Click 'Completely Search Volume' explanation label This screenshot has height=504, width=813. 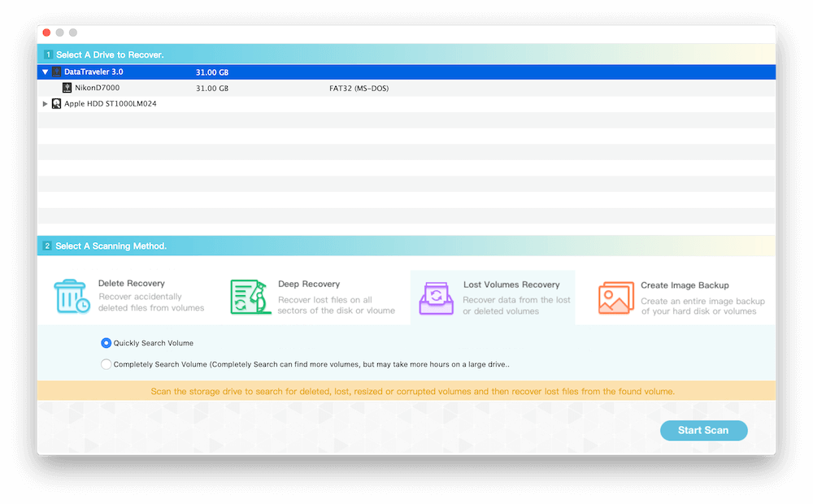pos(311,364)
